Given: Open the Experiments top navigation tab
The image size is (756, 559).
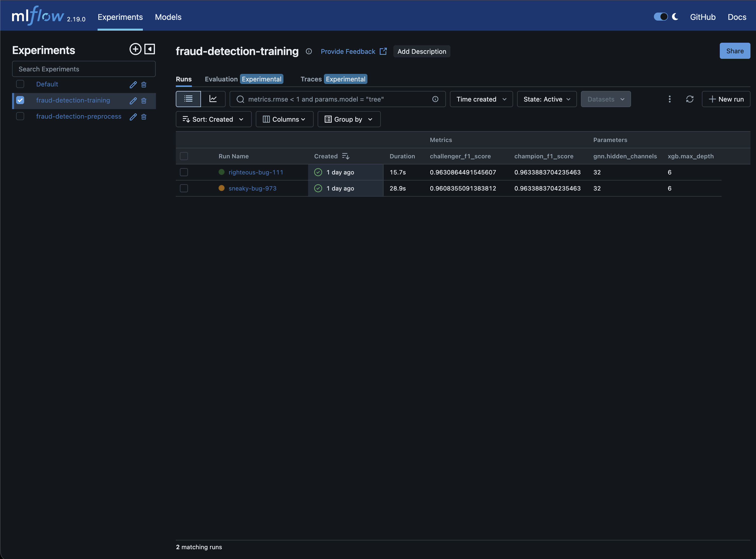Looking at the screenshot, I should 120,17.
